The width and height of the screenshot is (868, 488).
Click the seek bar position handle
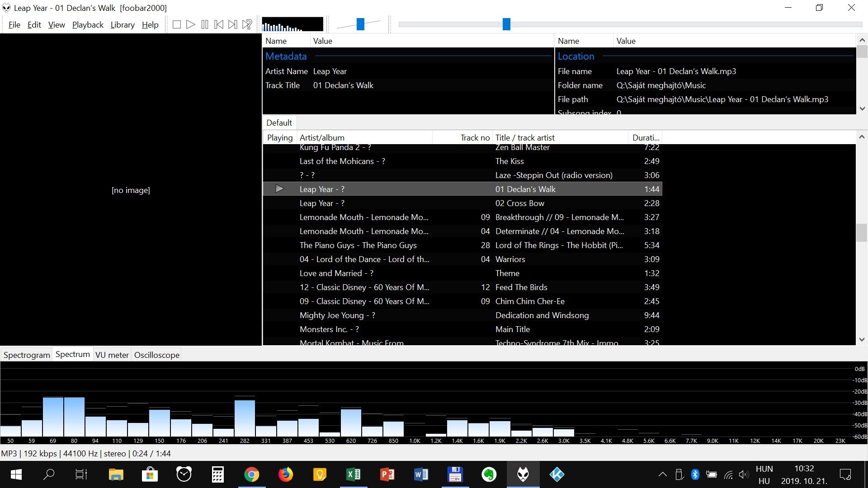[506, 24]
